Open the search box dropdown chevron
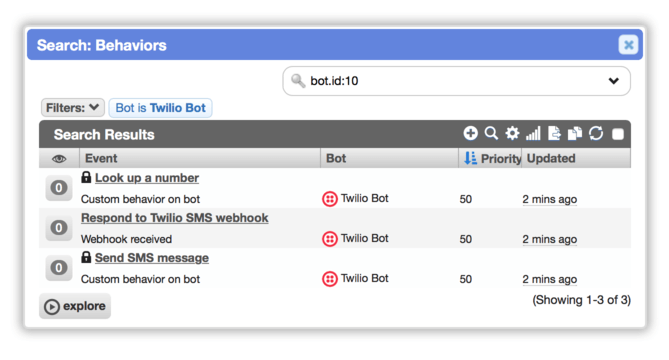Image resolution: width=669 pixels, height=360 pixels. point(614,81)
